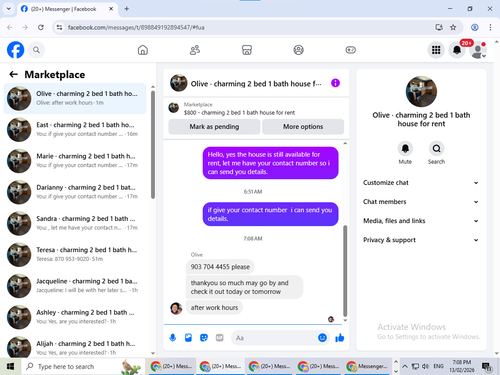Expand the Privacy & support section
500x375 pixels.
[421, 240]
